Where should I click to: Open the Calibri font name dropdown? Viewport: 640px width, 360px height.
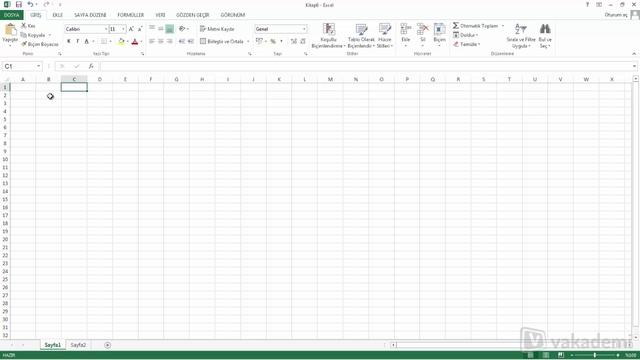tap(106, 29)
